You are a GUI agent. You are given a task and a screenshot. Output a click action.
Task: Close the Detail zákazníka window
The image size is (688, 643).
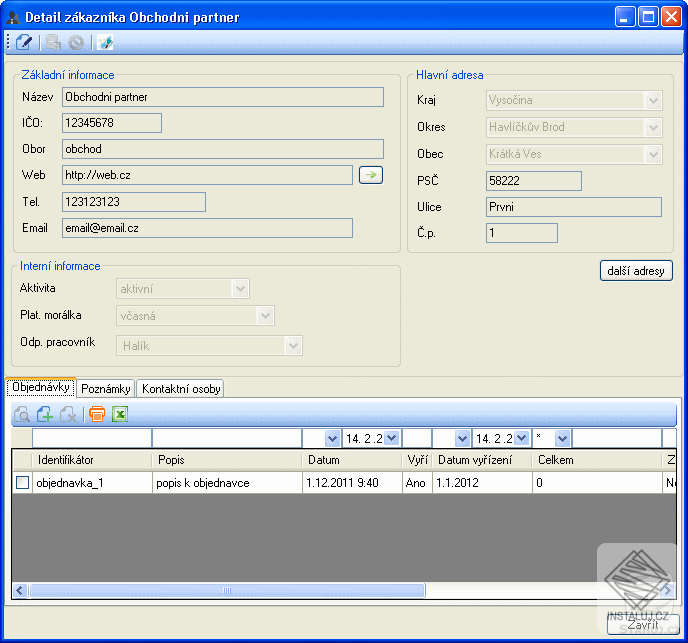tap(671, 18)
